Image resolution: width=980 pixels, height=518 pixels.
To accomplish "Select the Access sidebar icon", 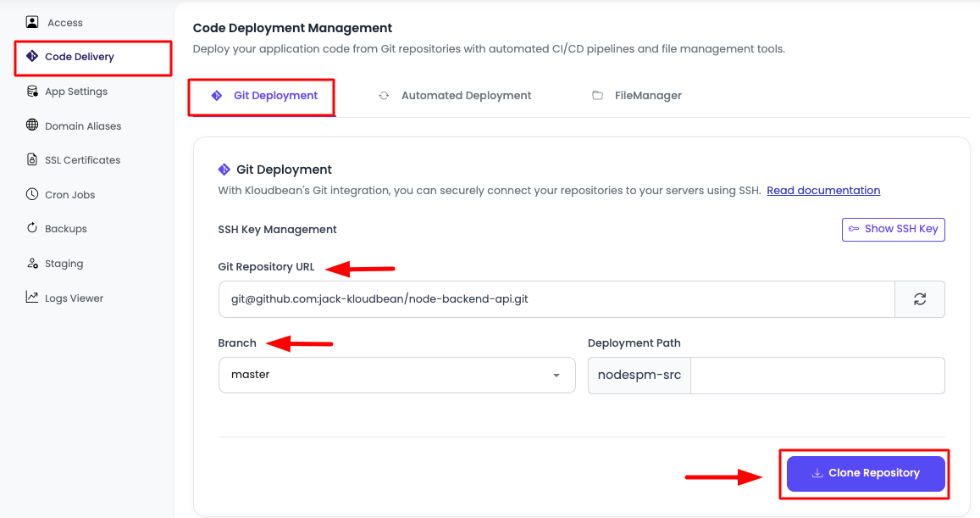I will tap(31, 22).
